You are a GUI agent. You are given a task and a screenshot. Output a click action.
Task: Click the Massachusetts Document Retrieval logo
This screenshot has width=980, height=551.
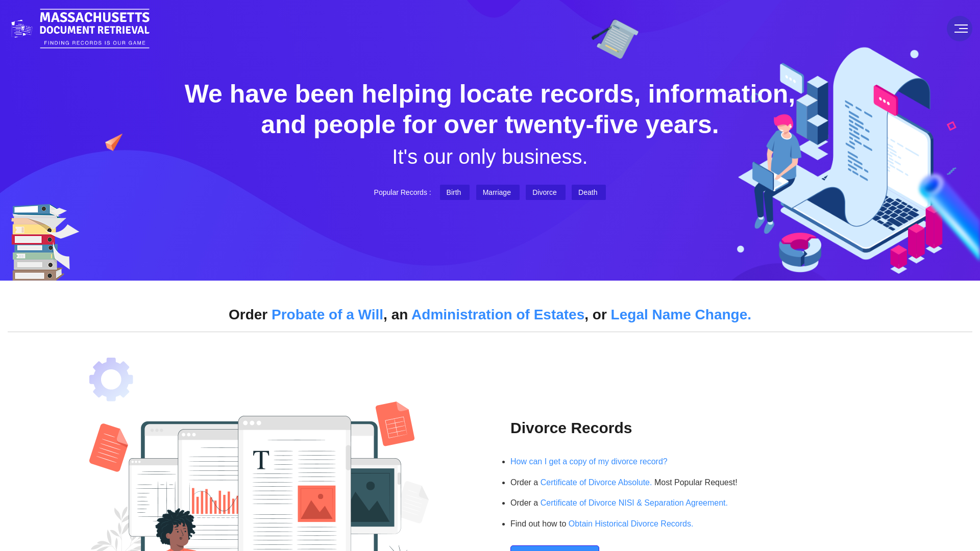point(80,28)
